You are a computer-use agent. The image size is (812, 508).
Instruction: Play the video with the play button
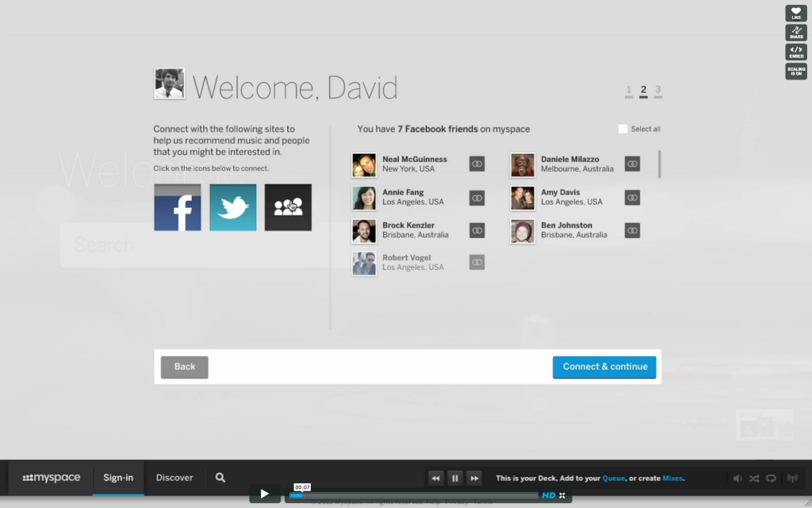pos(265,494)
